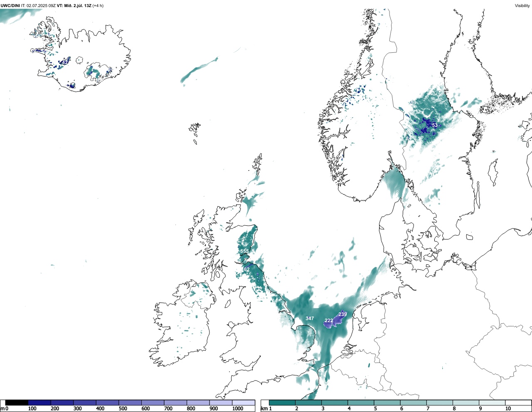532x412 pixels.
Task: Click the '62' value near the Scottish border
Action: click(246, 269)
